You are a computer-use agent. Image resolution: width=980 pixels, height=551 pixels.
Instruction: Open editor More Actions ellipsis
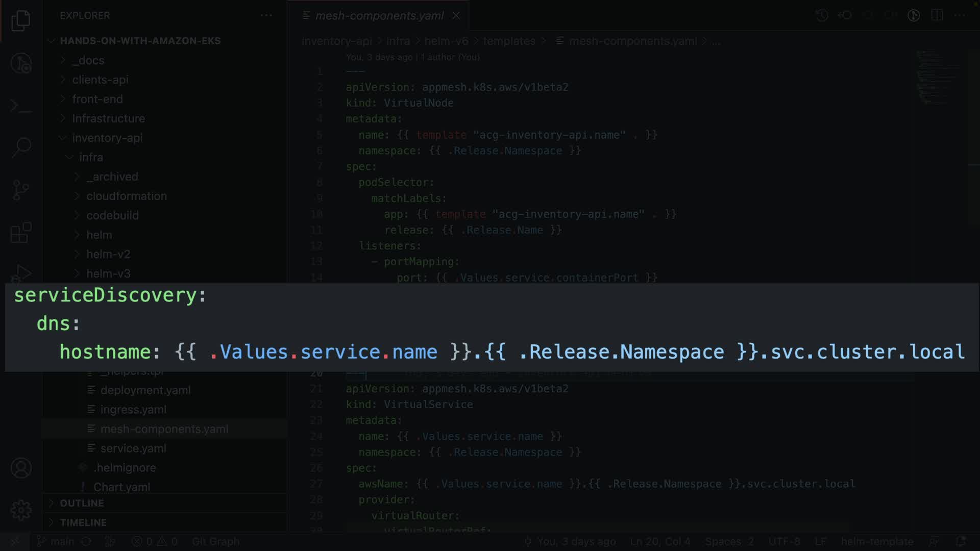[x=960, y=15]
